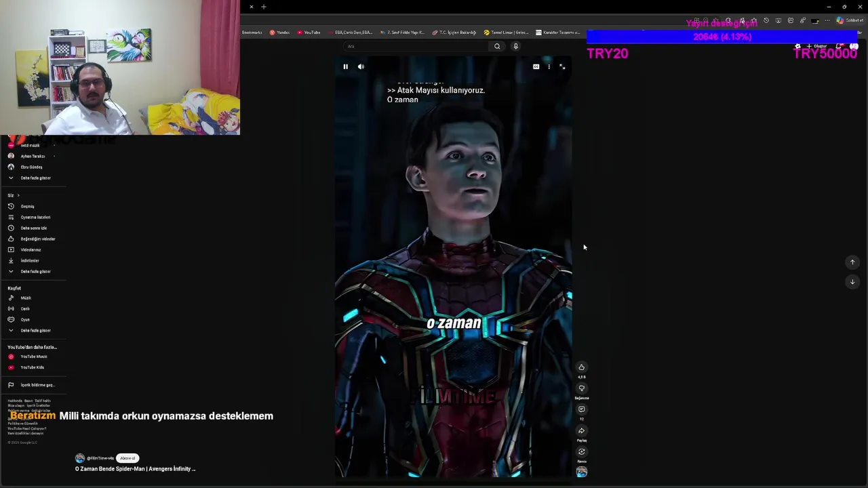Open the Karakter Tasarımı bookmark
Screen dimensions: 868x488
tap(558, 33)
